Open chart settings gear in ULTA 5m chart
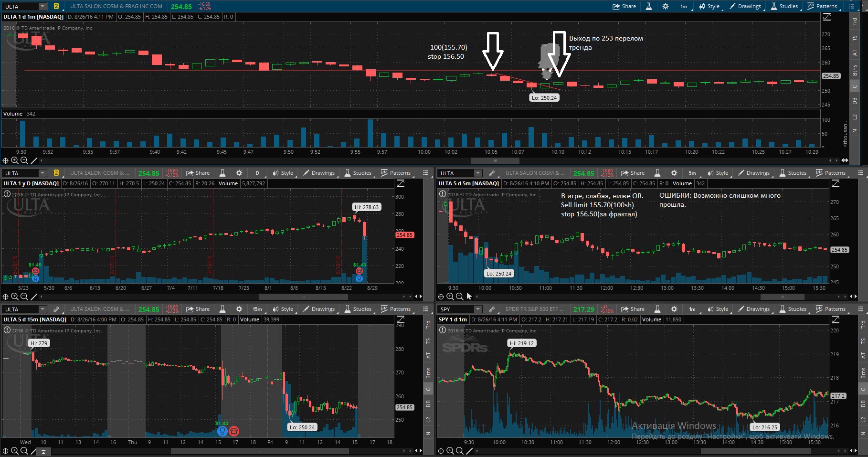 point(674,173)
